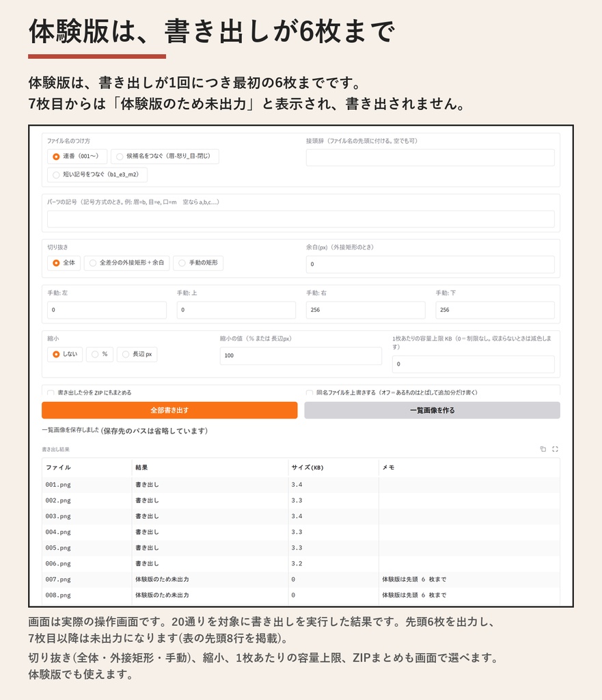Focus the 接頭辞 input field

click(430, 158)
